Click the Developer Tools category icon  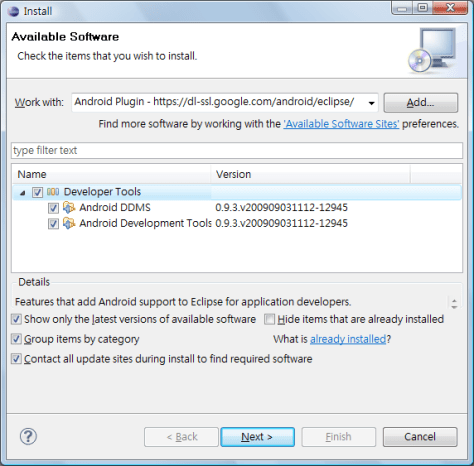(53, 192)
